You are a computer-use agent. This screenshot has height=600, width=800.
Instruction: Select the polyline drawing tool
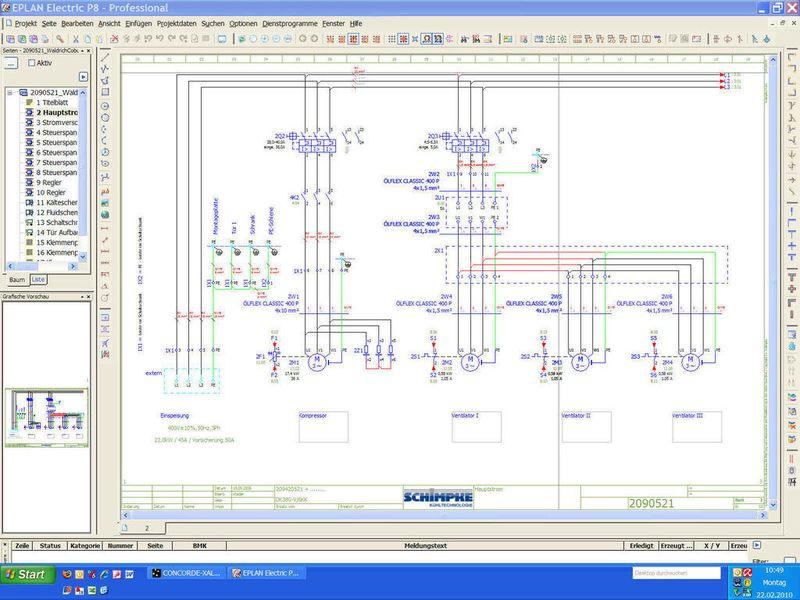[x=105, y=69]
